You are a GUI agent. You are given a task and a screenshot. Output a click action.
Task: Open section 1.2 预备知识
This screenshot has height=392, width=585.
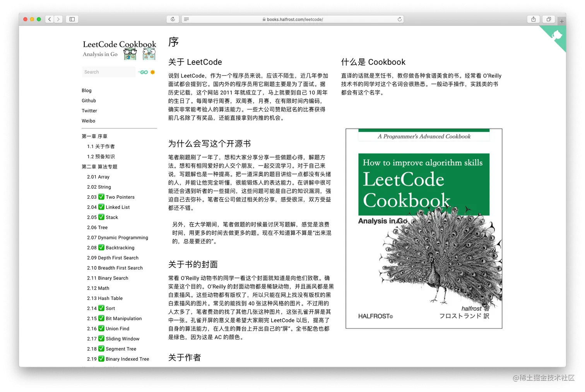(101, 157)
